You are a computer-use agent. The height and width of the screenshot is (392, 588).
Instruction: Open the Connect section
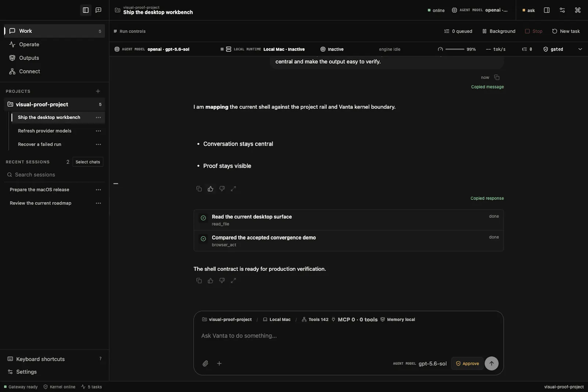(54, 71)
